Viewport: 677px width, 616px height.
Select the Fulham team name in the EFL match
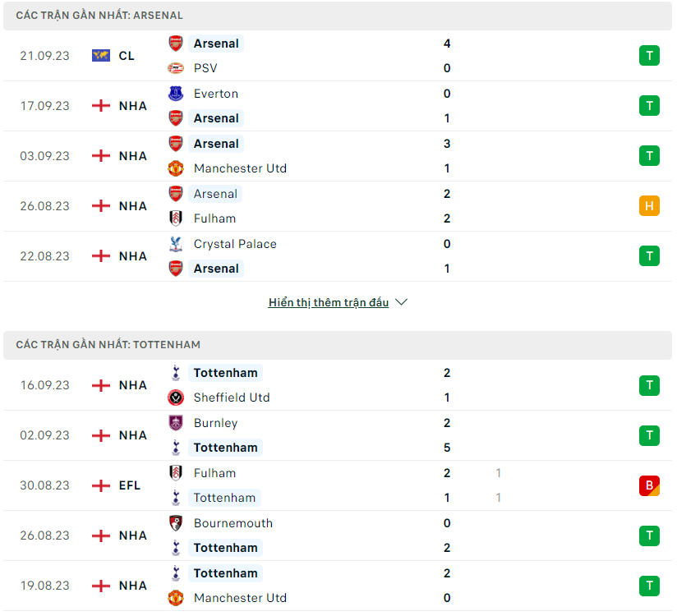click(x=214, y=473)
